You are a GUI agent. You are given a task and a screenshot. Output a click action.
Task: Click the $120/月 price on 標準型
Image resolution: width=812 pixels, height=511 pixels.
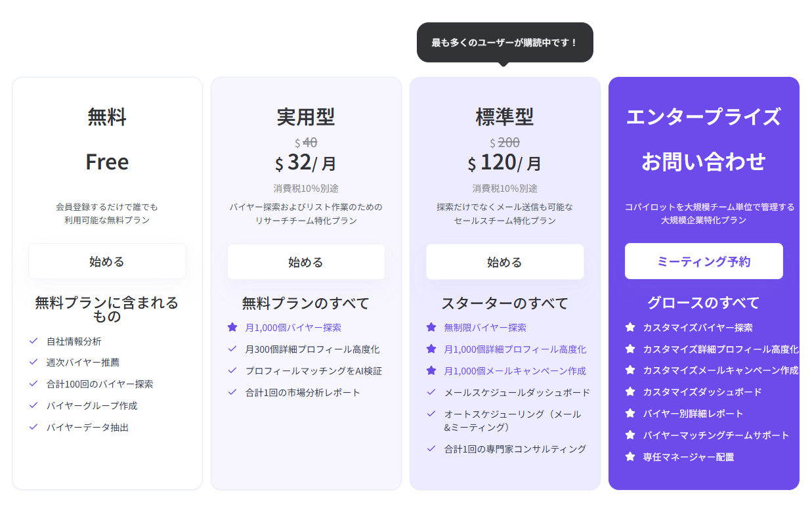(x=505, y=162)
